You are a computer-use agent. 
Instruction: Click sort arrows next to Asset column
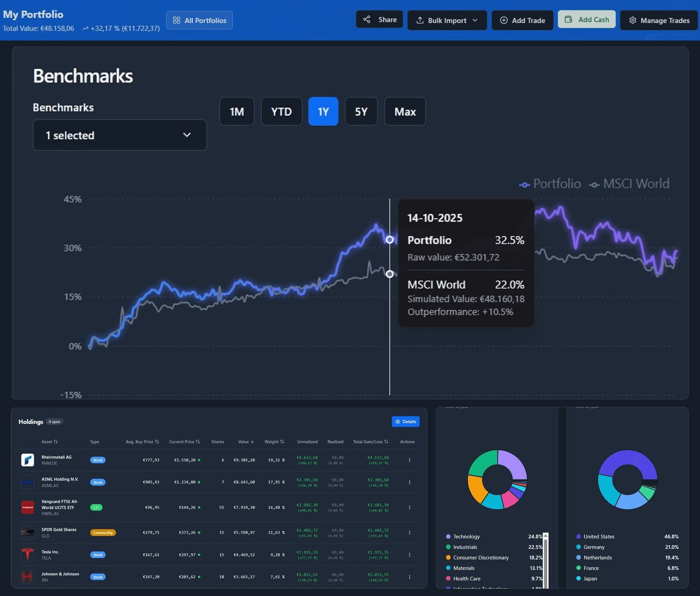[x=56, y=441]
